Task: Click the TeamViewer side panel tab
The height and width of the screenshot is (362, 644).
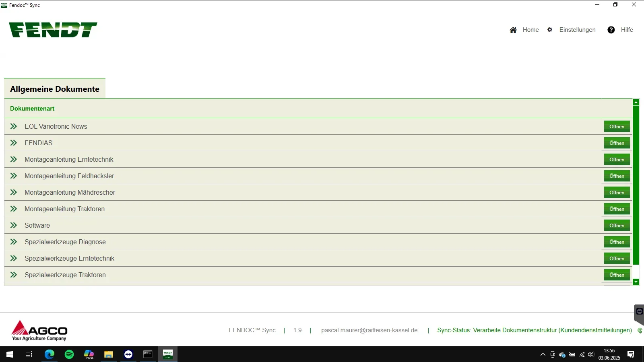Action: pyautogui.click(x=639, y=315)
